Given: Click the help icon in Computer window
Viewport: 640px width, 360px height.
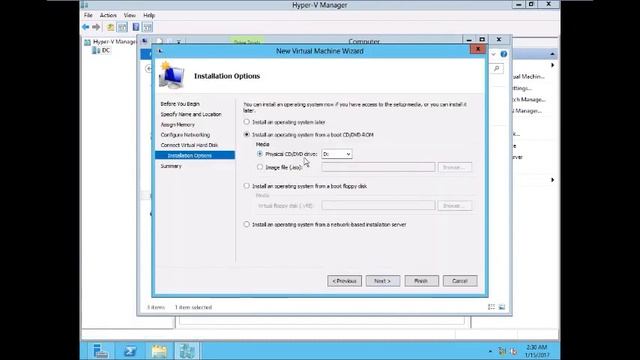Looking at the screenshot, I should click(504, 54).
